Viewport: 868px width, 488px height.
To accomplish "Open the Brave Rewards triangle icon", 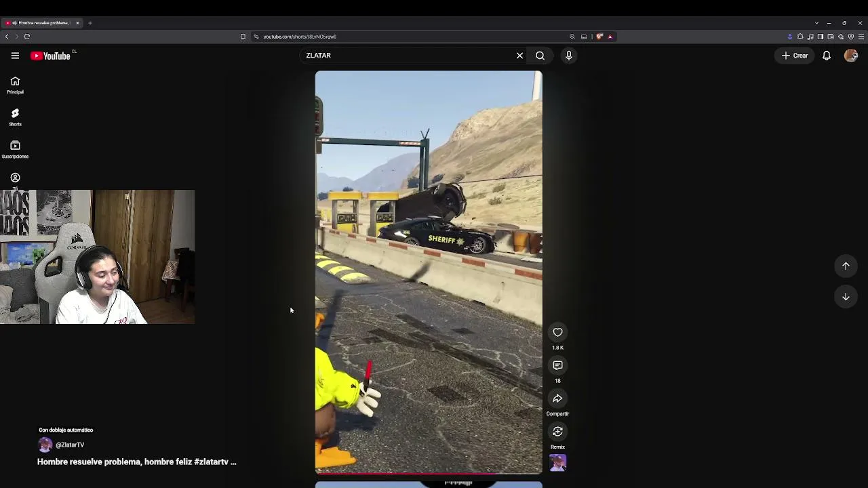I will click(610, 37).
